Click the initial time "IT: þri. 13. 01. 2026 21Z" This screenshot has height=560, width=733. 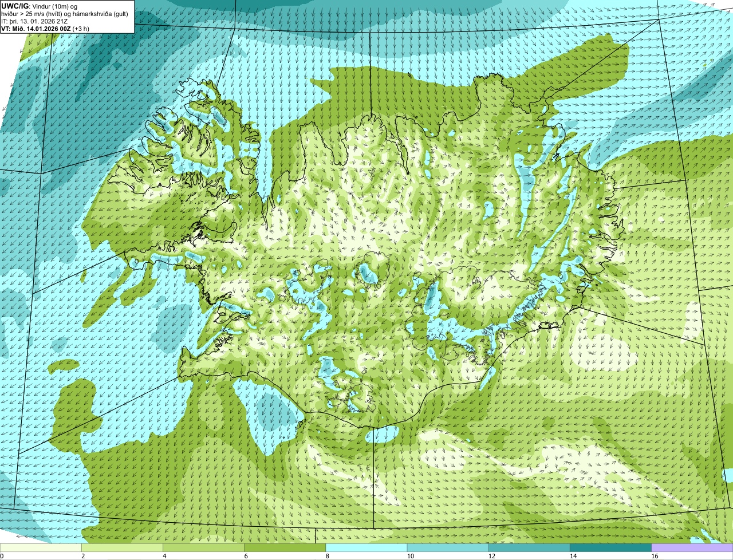coord(36,21)
